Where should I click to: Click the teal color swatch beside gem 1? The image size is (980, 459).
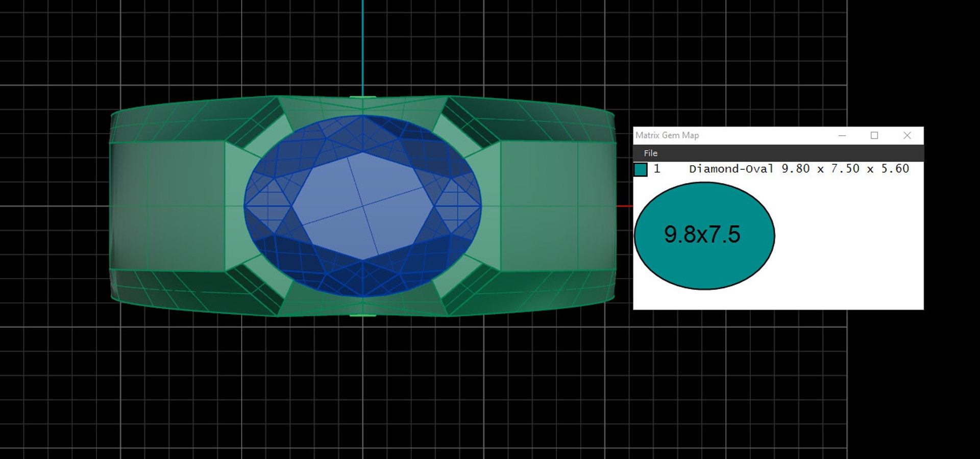[641, 169]
